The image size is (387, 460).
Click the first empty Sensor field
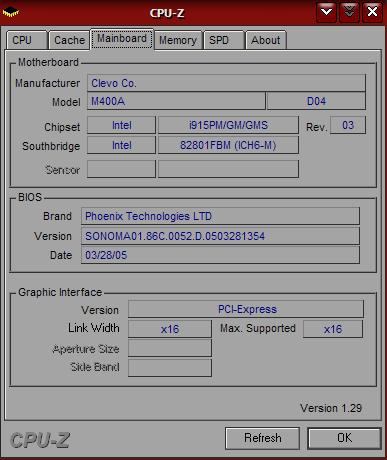pos(121,169)
